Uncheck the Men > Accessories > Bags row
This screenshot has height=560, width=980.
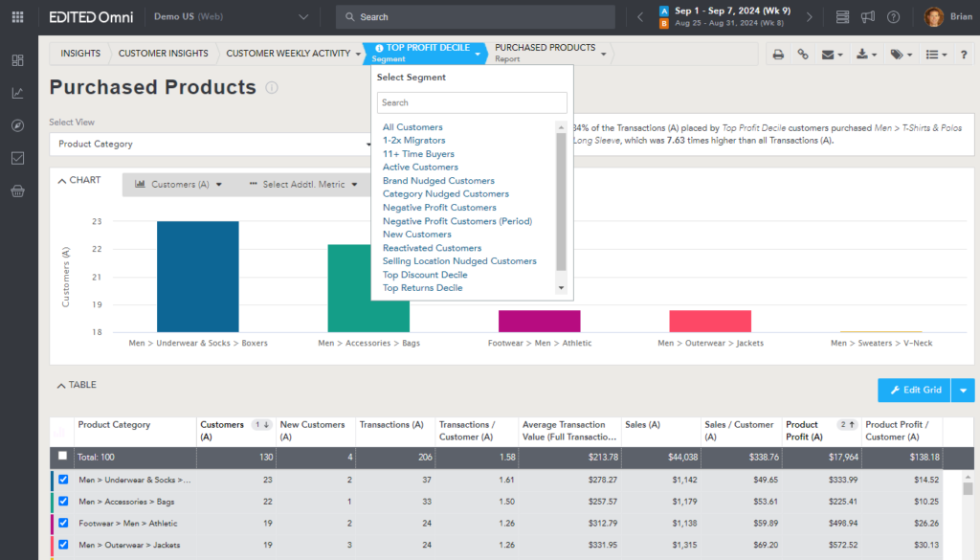click(63, 502)
